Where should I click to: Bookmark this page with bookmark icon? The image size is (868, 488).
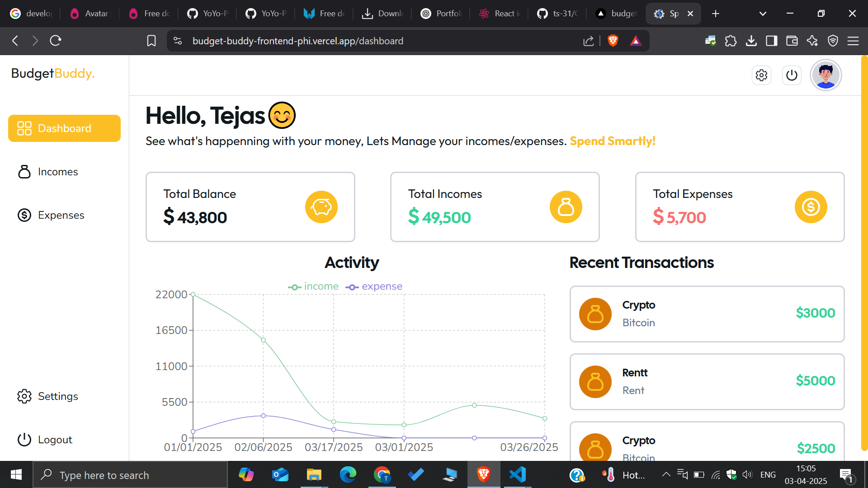[151, 41]
